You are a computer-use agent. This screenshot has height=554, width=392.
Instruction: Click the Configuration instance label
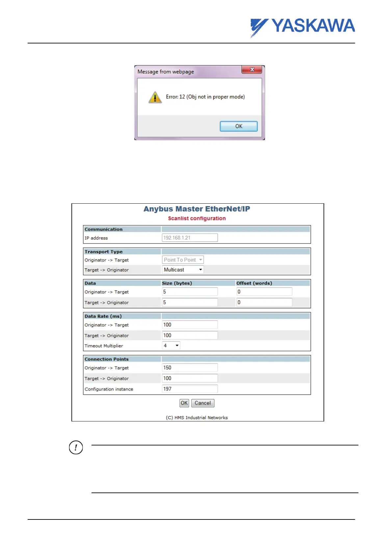(x=109, y=389)
